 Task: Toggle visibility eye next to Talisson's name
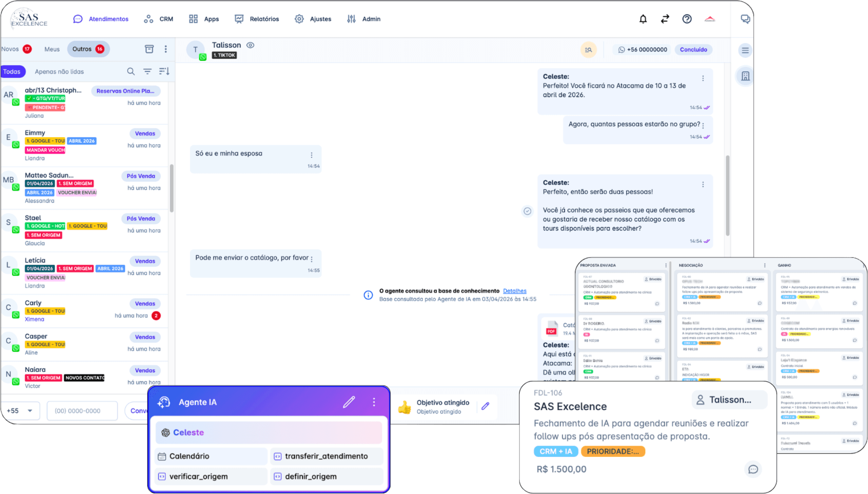click(x=250, y=45)
